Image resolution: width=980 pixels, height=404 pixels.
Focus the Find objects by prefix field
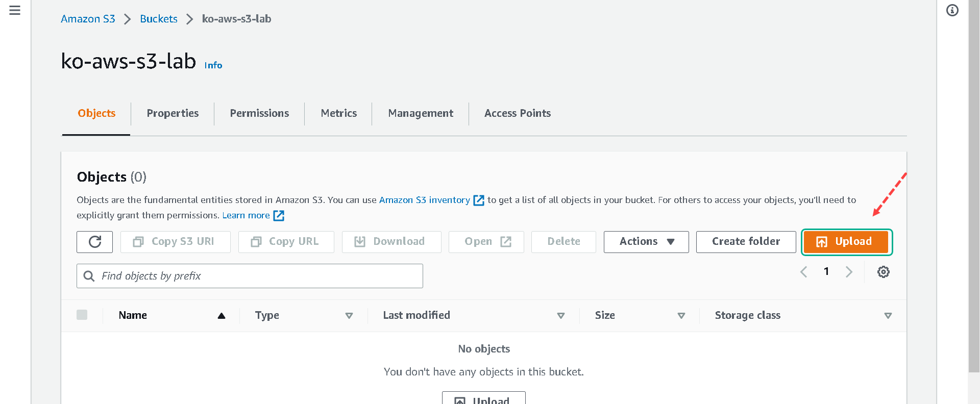[250, 276]
